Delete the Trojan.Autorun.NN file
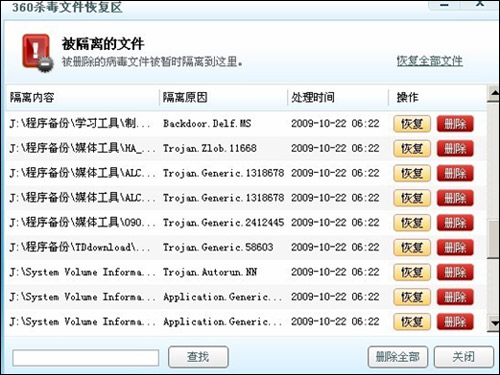The height and width of the screenshot is (375, 500). coord(455,272)
